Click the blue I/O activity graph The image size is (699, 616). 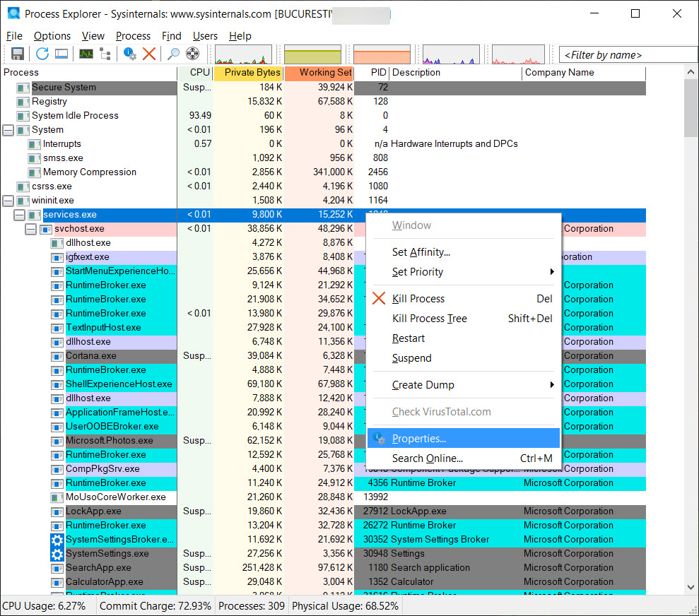(451, 54)
